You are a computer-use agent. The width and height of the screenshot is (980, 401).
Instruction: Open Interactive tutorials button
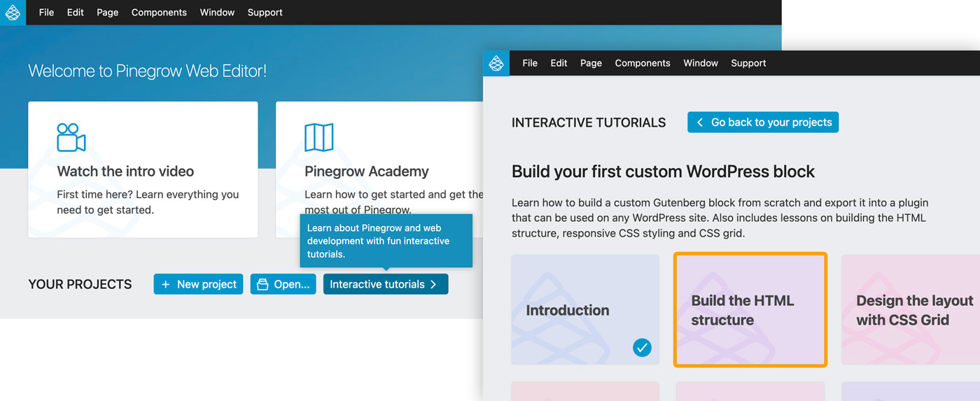coord(386,284)
